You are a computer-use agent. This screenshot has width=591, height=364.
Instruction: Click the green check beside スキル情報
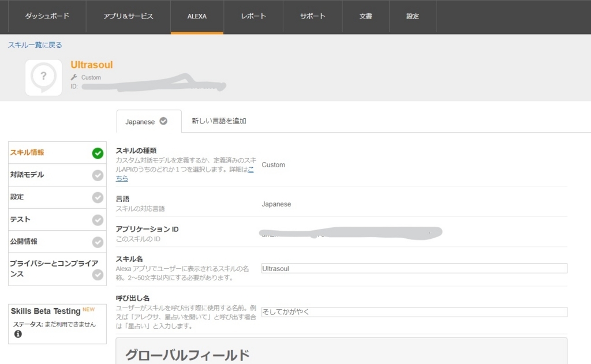pos(98,153)
